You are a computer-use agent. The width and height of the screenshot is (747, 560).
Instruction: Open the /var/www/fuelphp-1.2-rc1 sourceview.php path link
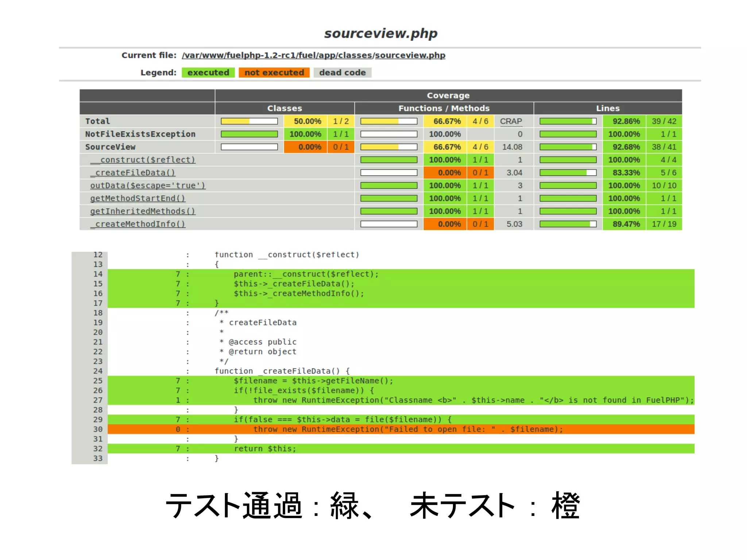point(313,55)
